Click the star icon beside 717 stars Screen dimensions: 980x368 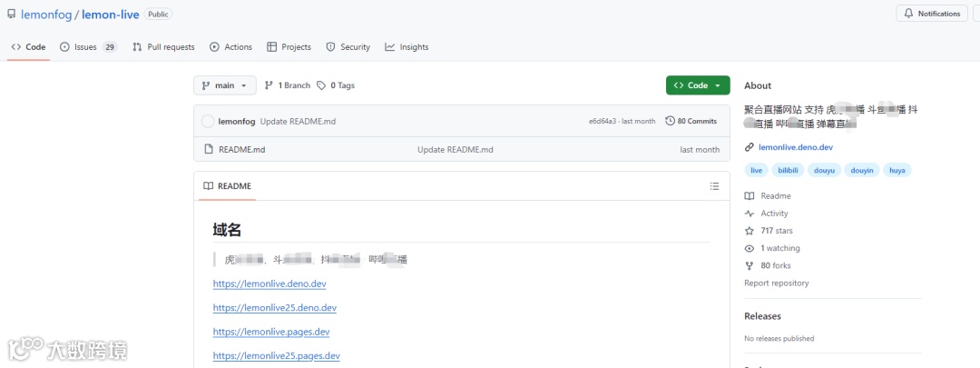click(x=750, y=231)
